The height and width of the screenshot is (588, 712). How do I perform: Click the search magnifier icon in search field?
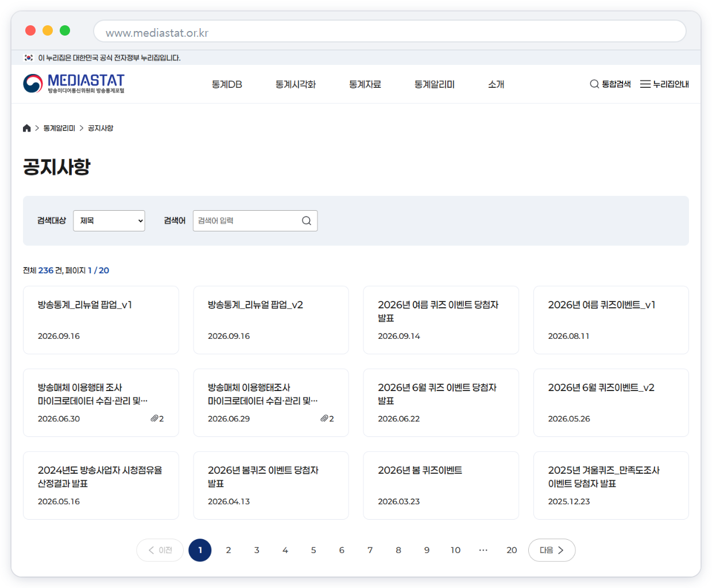point(307,220)
